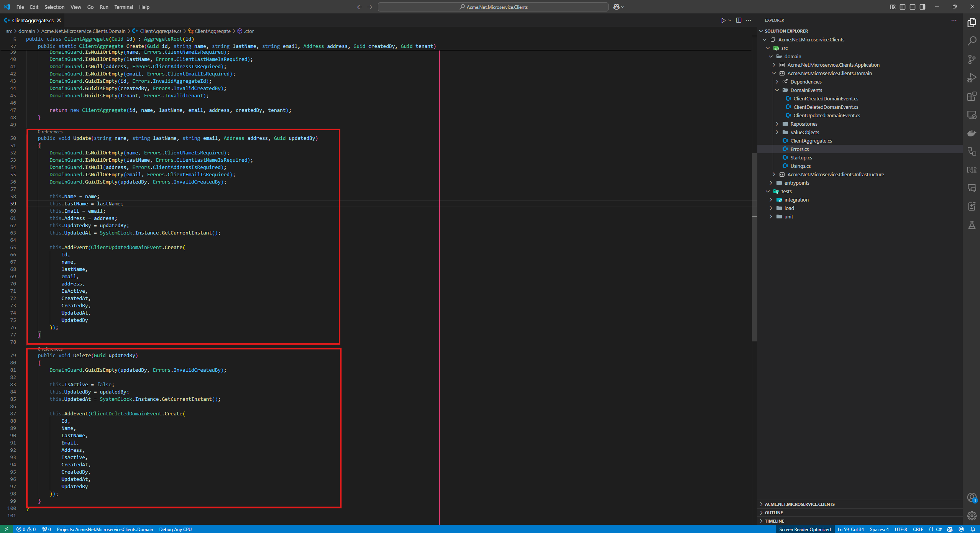Open the Docker whale icon view
This screenshot has width=980, height=533.
[972, 133]
